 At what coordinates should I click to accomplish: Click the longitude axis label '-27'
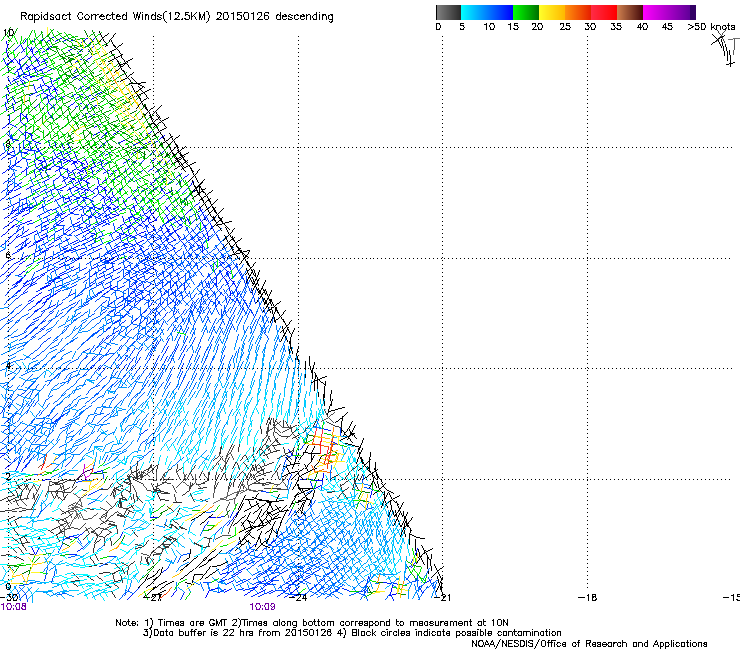click(x=153, y=598)
